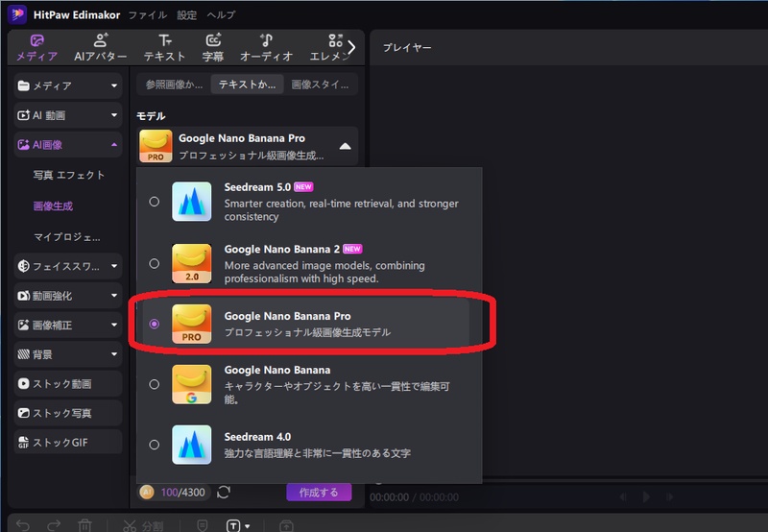Screen dimensions: 768x532
Task: Delete the selected clip with trash icon
Action: coord(84,525)
